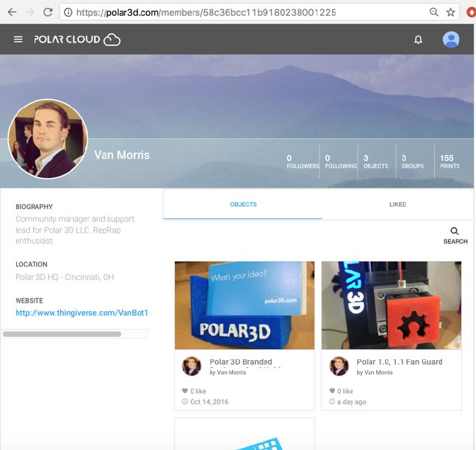Open the hamburger navigation menu
Image resolution: width=476 pixels, height=450 pixels.
coord(18,39)
